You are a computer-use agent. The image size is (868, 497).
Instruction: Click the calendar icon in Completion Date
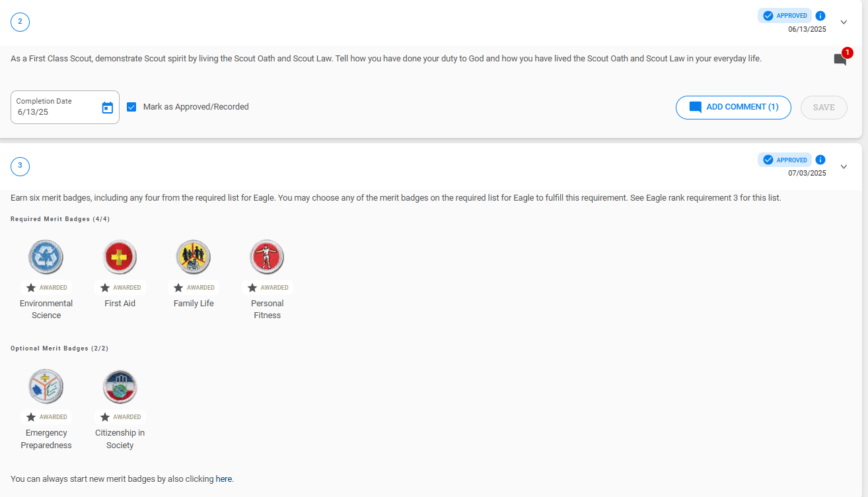[108, 108]
